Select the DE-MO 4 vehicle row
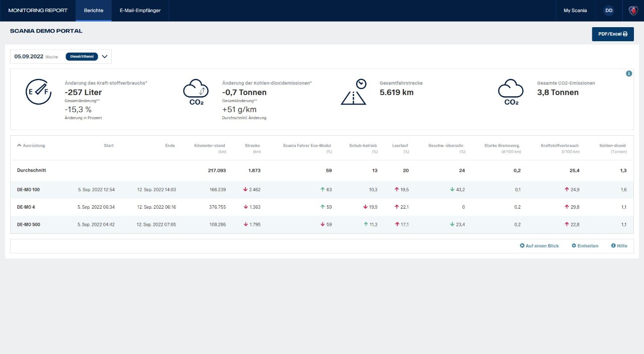Image resolution: width=644 pixels, height=354 pixels. pos(322,207)
